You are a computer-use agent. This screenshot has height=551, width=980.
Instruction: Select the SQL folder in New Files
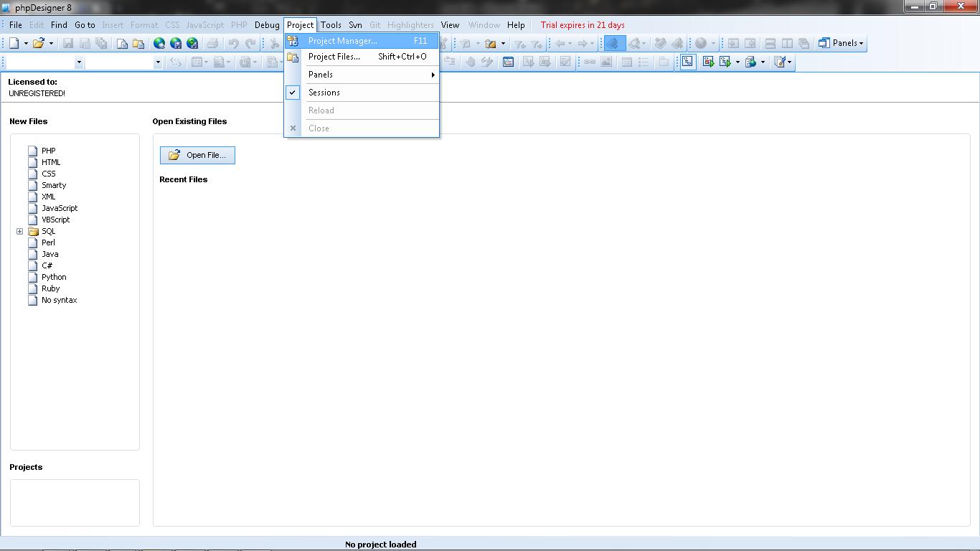coord(48,231)
